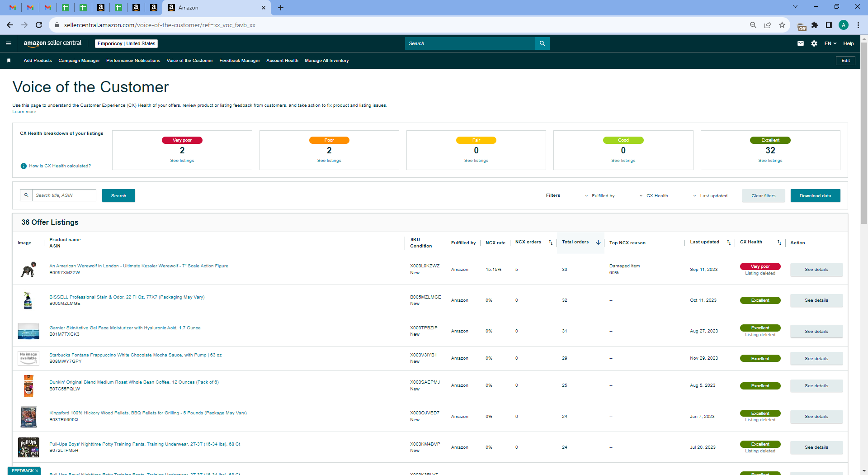The image size is (868, 475).
Task: Open Manage All Inventory
Action: point(326,61)
